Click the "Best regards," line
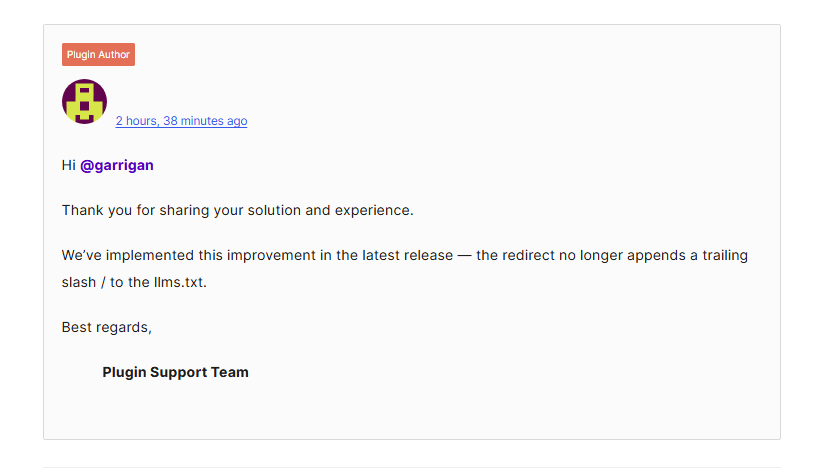Screen dimensions: 832x470 tap(106, 327)
